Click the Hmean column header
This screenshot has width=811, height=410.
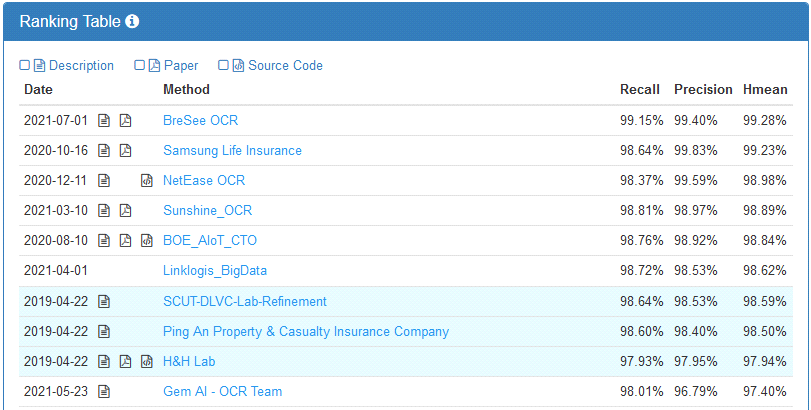coord(765,89)
